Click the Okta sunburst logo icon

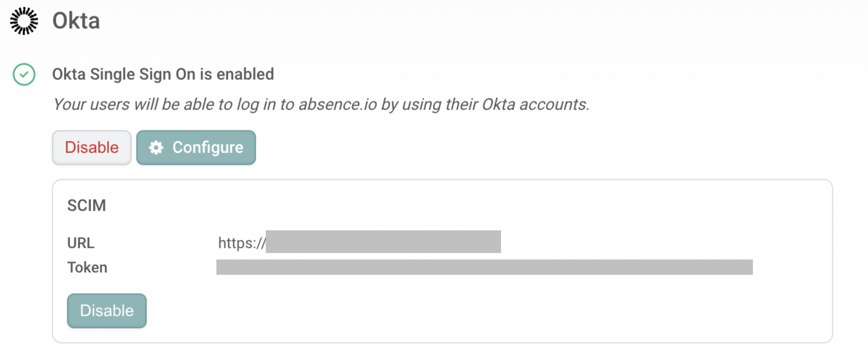click(x=24, y=21)
